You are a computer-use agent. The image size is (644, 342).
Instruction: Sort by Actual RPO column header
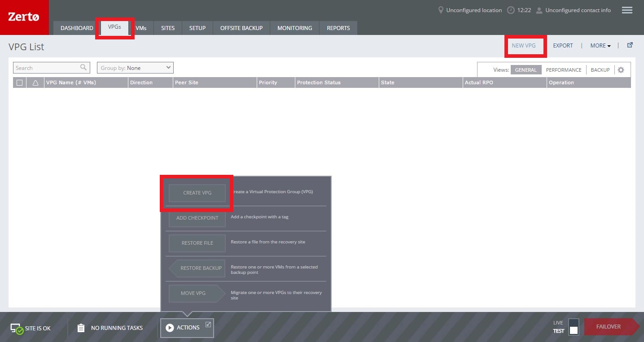(x=505, y=82)
